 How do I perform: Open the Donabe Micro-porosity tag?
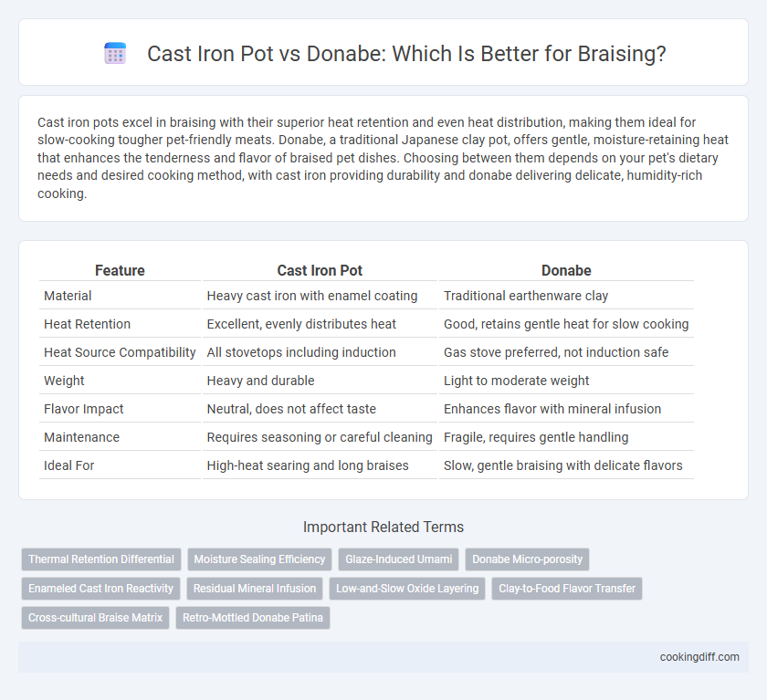coord(528,559)
